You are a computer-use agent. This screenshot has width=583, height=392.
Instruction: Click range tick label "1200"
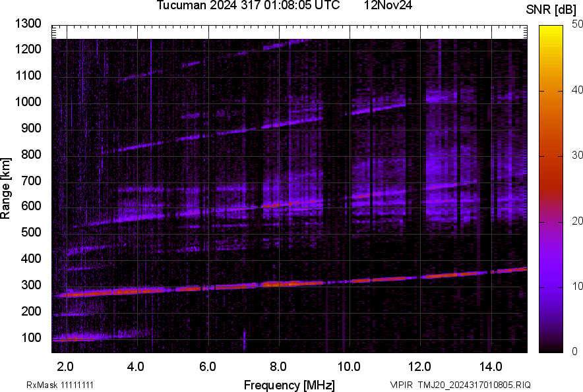point(28,49)
